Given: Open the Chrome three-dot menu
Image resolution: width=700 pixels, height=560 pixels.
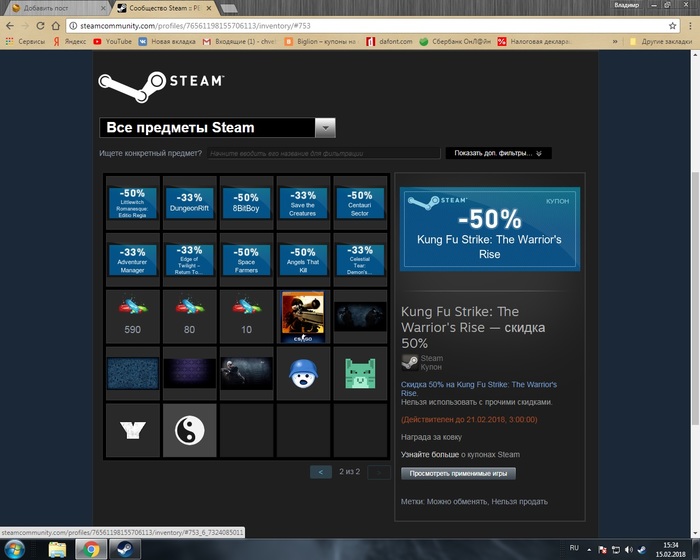Looking at the screenshot, I should tap(690, 26).
